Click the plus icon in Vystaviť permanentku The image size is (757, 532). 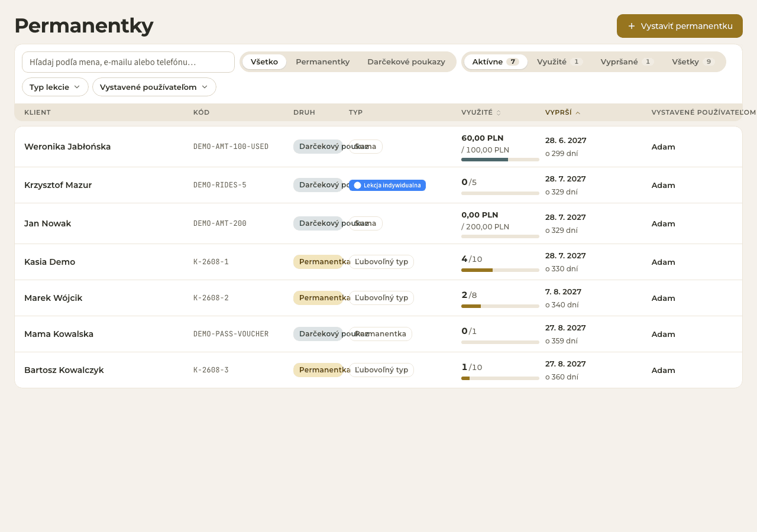[x=632, y=26]
